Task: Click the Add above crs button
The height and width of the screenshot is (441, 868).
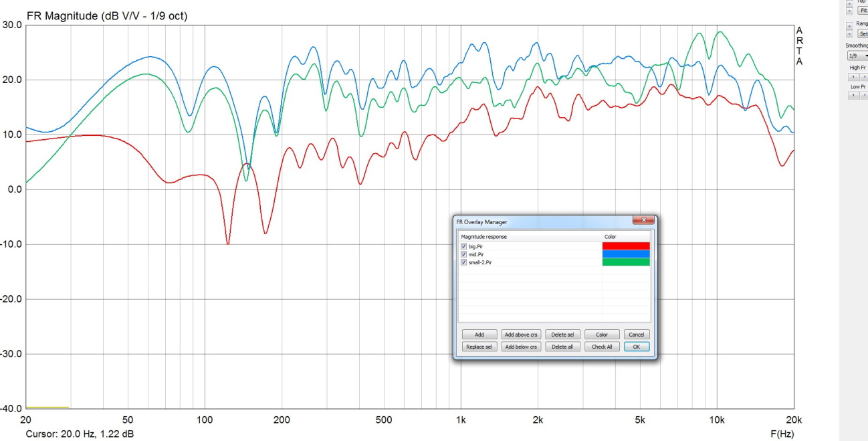Action: click(521, 335)
